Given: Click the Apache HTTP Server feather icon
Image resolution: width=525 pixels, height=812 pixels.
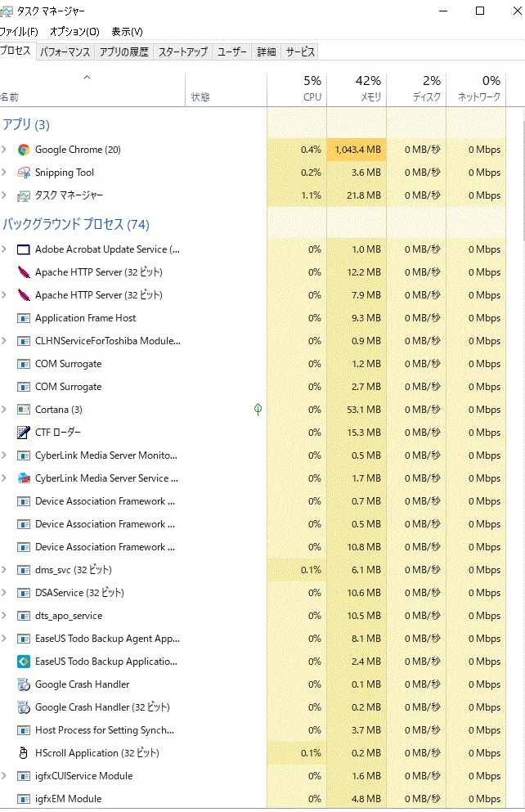Looking at the screenshot, I should pos(24,272).
